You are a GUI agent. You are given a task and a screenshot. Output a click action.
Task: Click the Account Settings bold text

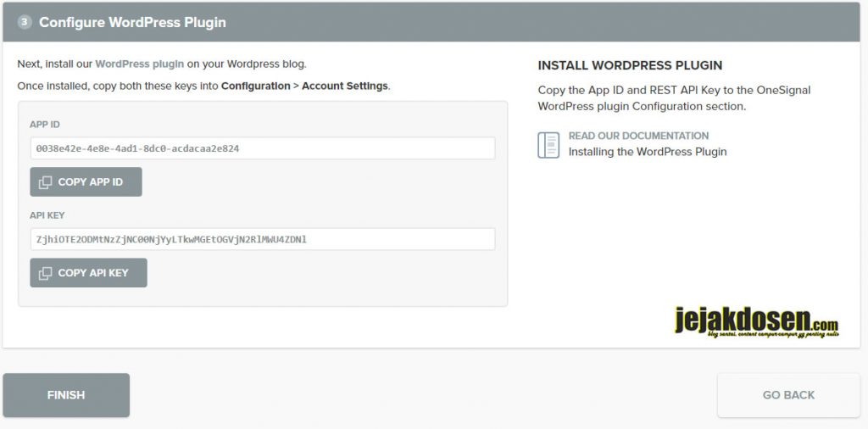(344, 86)
